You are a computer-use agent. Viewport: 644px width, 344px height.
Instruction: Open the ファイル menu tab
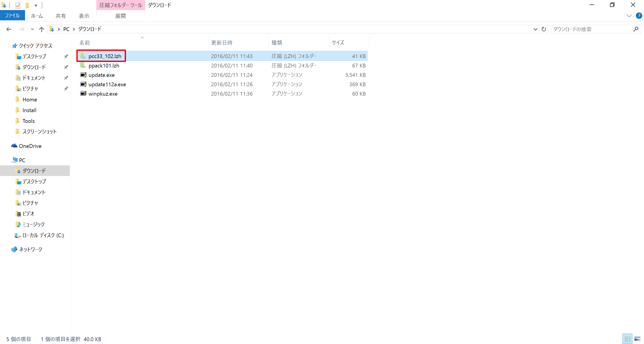[x=13, y=15]
